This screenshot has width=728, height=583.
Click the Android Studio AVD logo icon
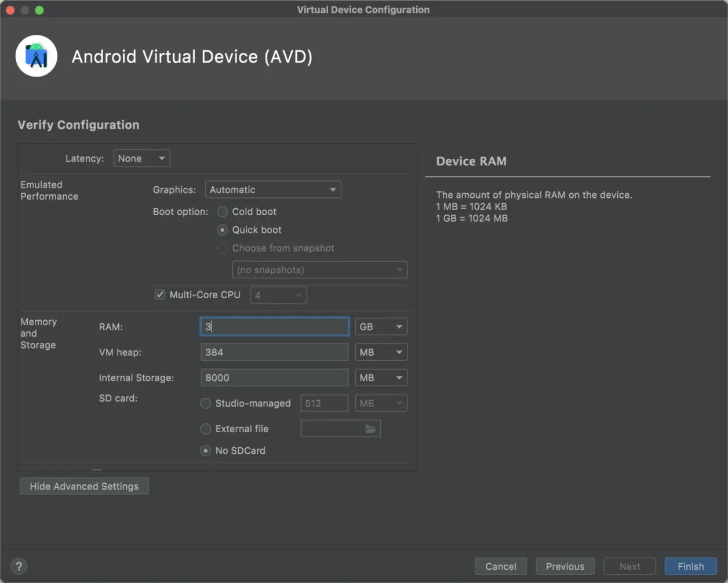tap(37, 56)
